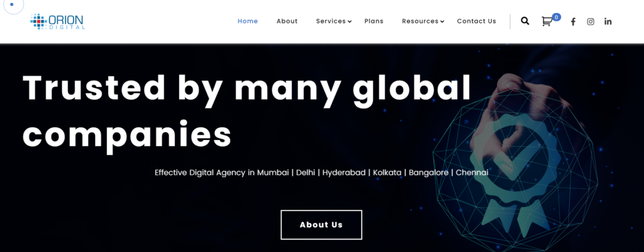Expand the Resources dropdown arrow

(x=442, y=22)
